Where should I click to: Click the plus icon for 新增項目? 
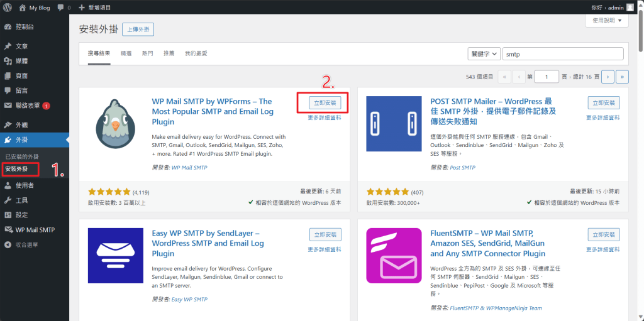pyautogui.click(x=82, y=8)
